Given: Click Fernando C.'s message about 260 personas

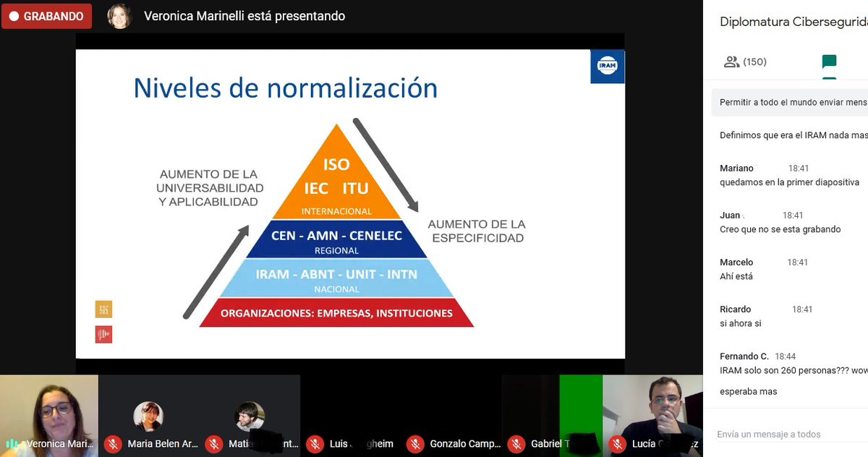Looking at the screenshot, I should [x=793, y=370].
